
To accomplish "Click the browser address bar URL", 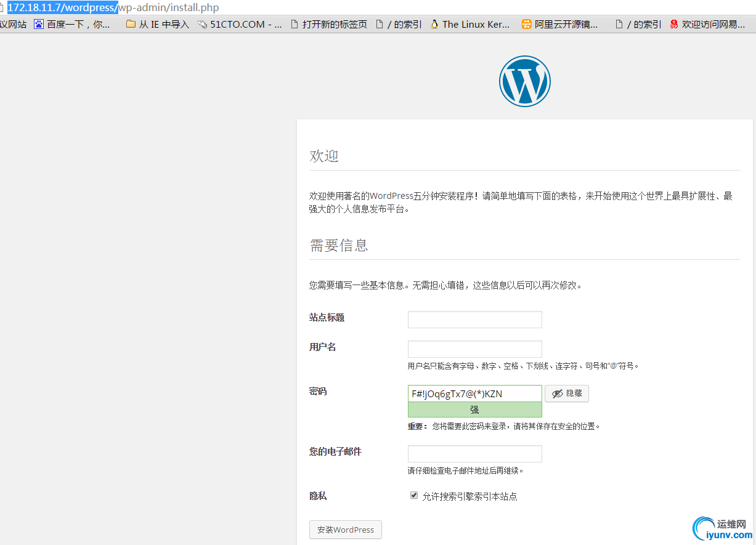I will click(113, 8).
